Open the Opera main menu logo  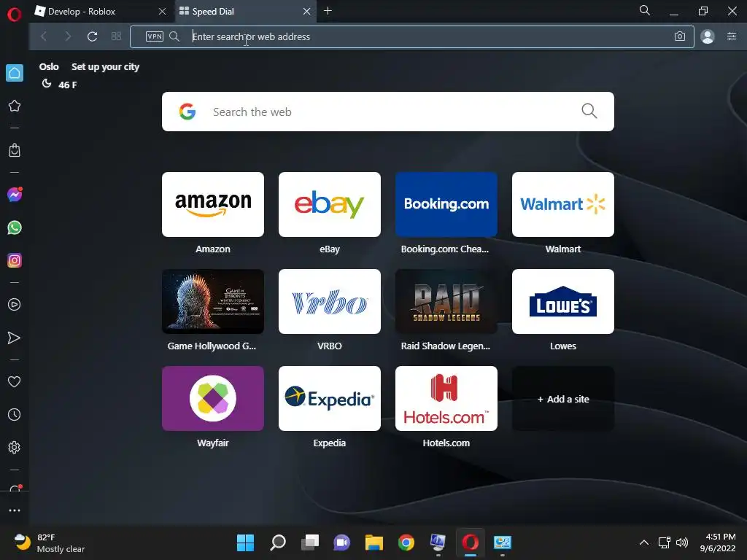coord(15,15)
